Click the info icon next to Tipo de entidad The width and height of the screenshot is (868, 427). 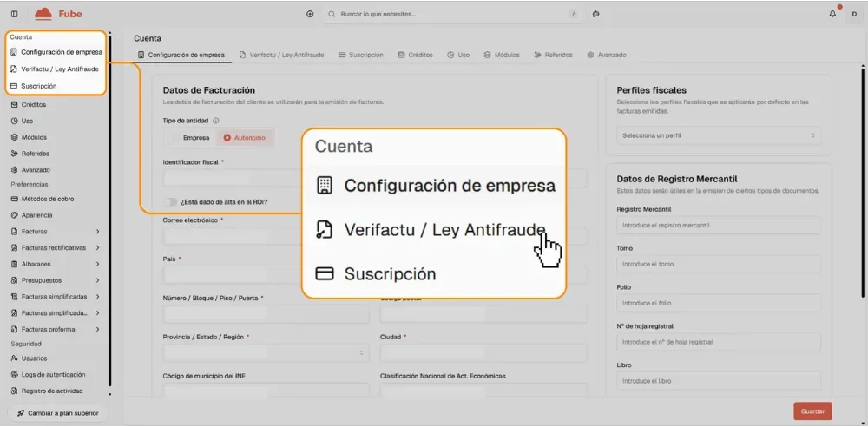pos(216,120)
